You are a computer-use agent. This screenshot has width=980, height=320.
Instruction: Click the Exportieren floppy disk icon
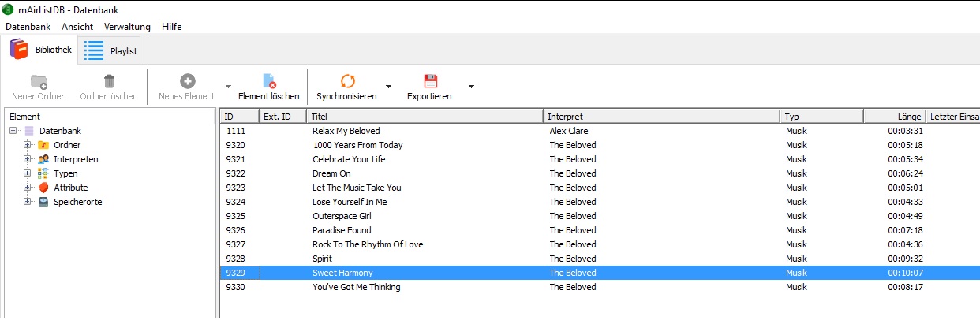(x=430, y=81)
